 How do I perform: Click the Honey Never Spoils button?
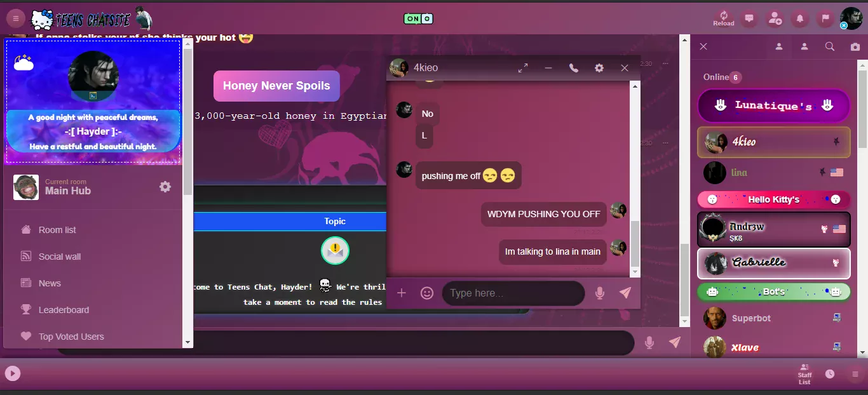coord(276,86)
